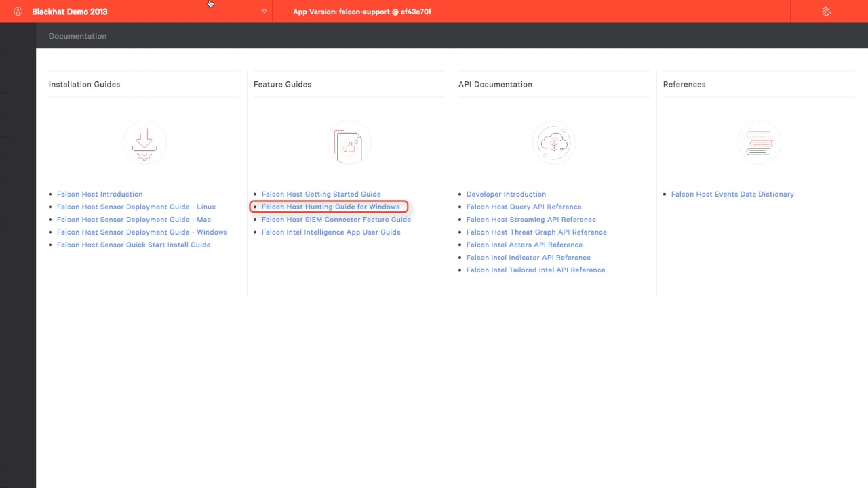868x488 pixels.
Task: Open Falcon Host Getting Started Guide
Action: (321, 194)
